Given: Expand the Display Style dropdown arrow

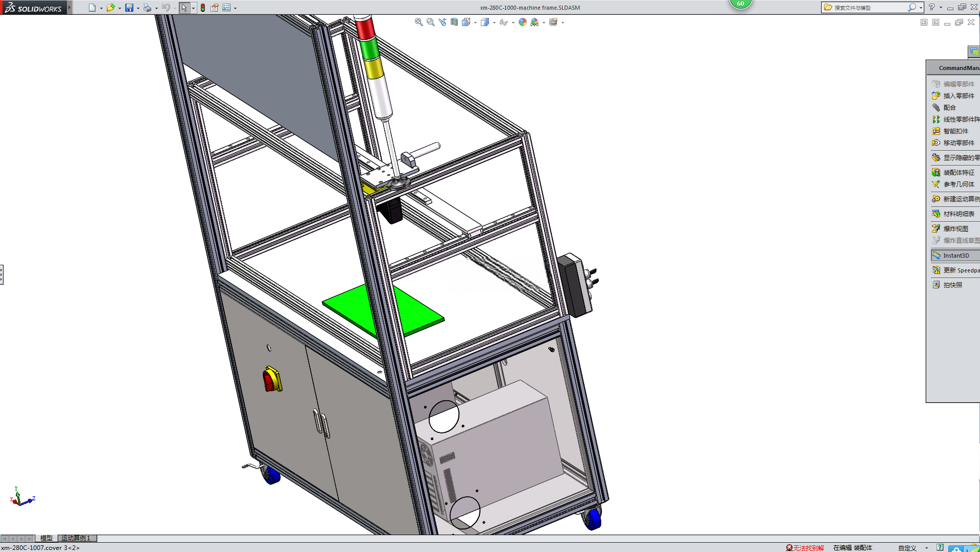Looking at the screenshot, I should tap(494, 22).
